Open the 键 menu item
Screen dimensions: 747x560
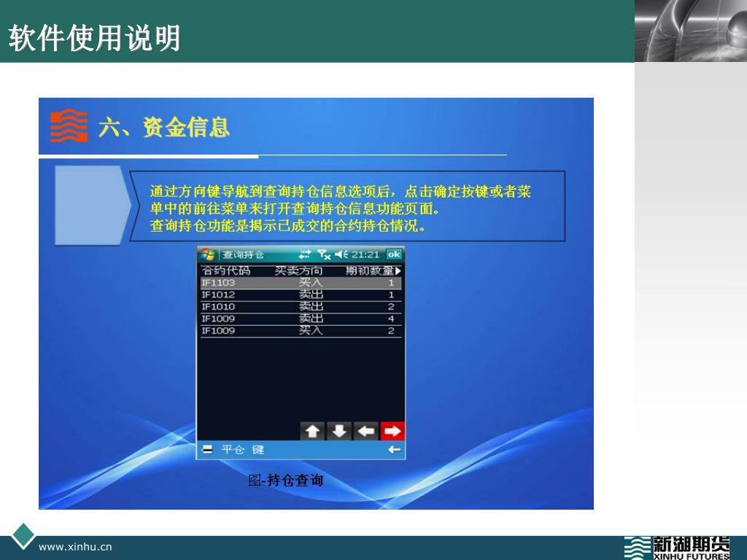[x=258, y=449]
